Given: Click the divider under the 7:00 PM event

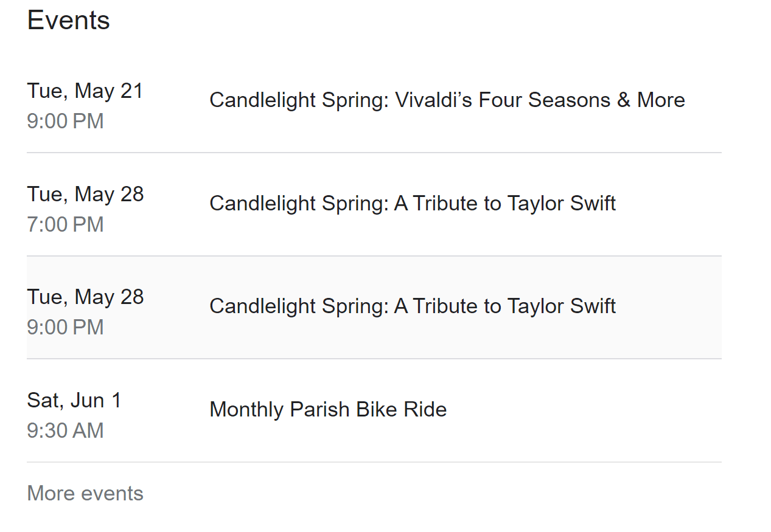Looking at the screenshot, I should [x=374, y=256].
